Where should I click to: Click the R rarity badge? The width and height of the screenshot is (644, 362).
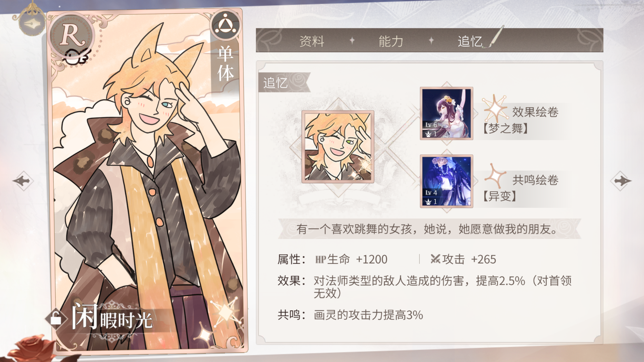tap(72, 36)
